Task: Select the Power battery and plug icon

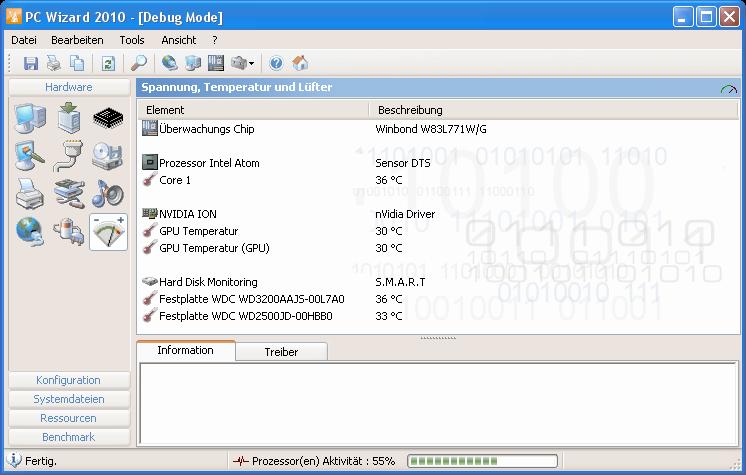Action: coord(69,232)
